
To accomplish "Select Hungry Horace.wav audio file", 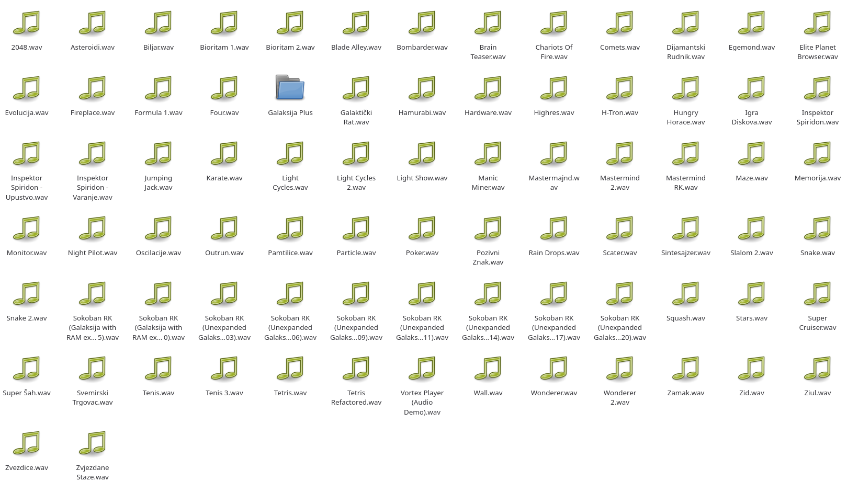I will click(x=686, y=90).
